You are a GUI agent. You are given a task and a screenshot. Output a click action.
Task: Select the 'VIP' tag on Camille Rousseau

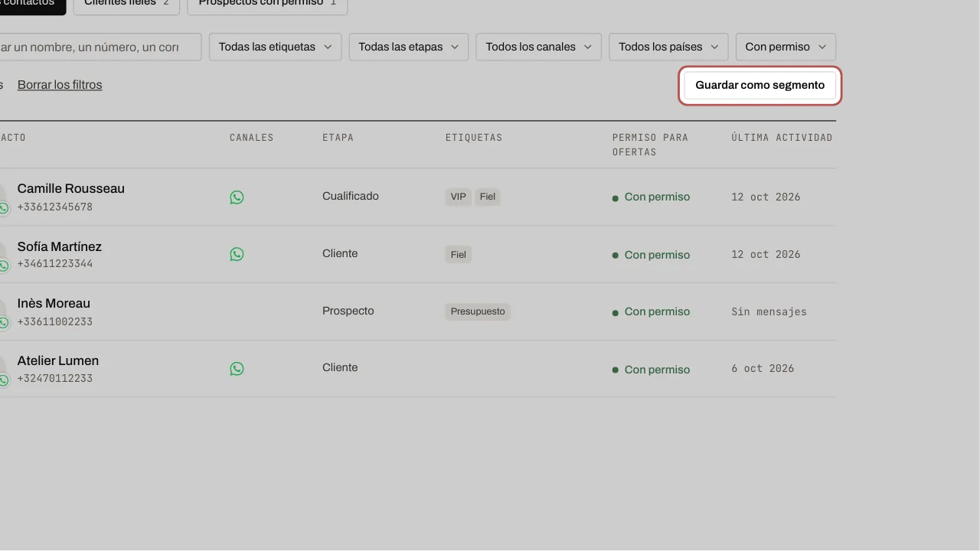point(459,197)
